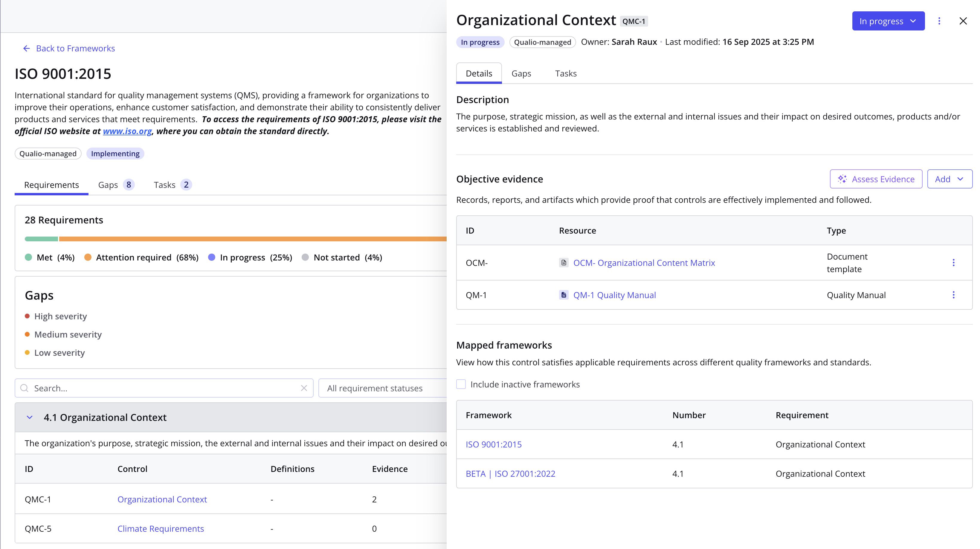Image resolution: width=980 pixels, height=549 pixels.
Task: Select the High severity indicator under Gaps
Action: pyautogui.click(x=27, y=316)
